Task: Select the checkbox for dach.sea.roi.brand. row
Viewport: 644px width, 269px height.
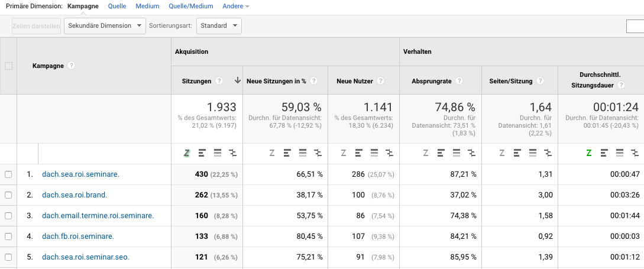Action: pyautogui.click(x=8, y=195)
